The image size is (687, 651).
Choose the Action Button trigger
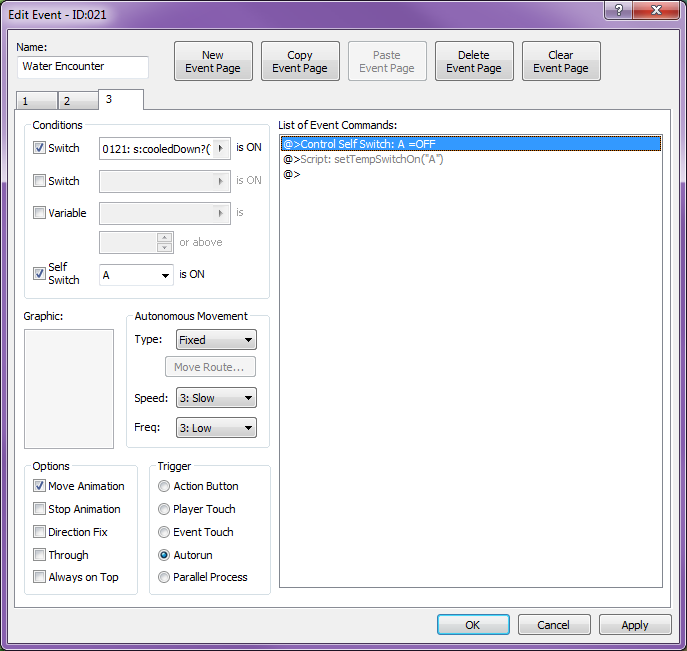[x=165, y=486]
